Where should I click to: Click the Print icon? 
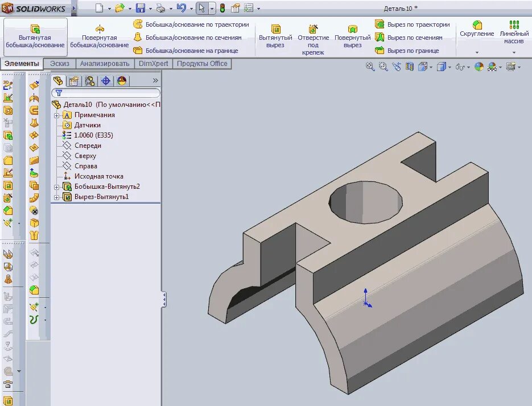click(160, 8)
